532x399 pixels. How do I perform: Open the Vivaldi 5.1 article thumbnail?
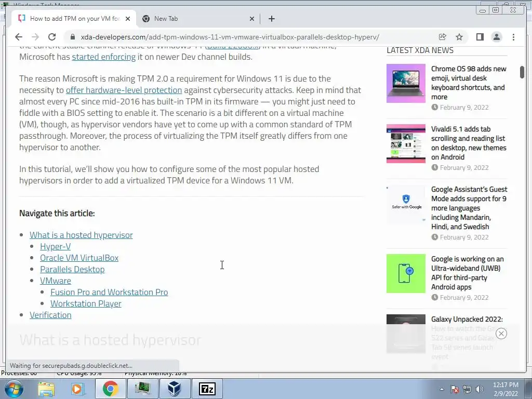coord(406,143)
